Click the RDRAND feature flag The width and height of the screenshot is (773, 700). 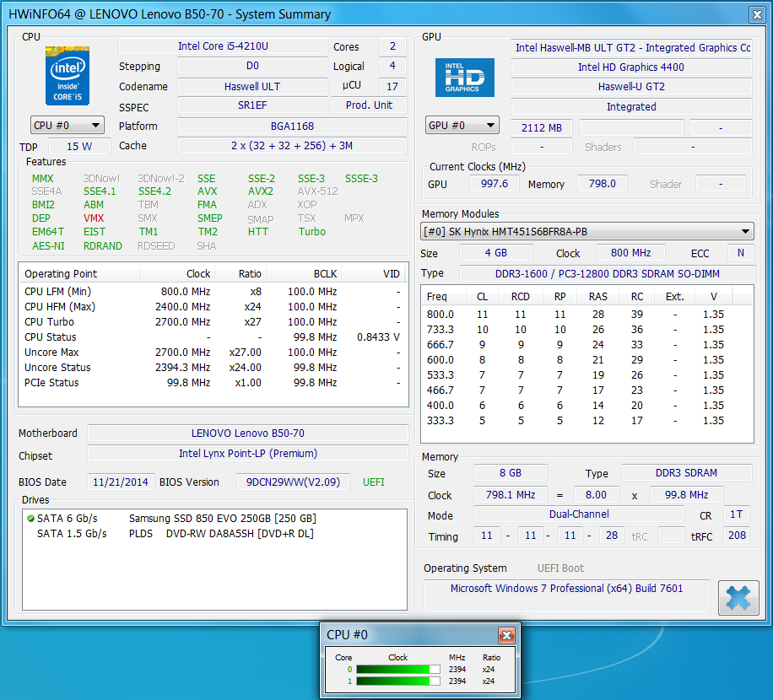[x=103, y=245]
